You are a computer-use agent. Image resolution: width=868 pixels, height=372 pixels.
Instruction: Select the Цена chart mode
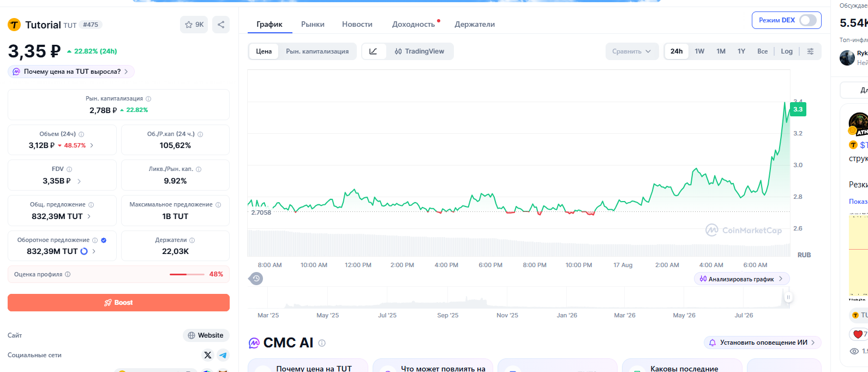(x=264, y=51)
